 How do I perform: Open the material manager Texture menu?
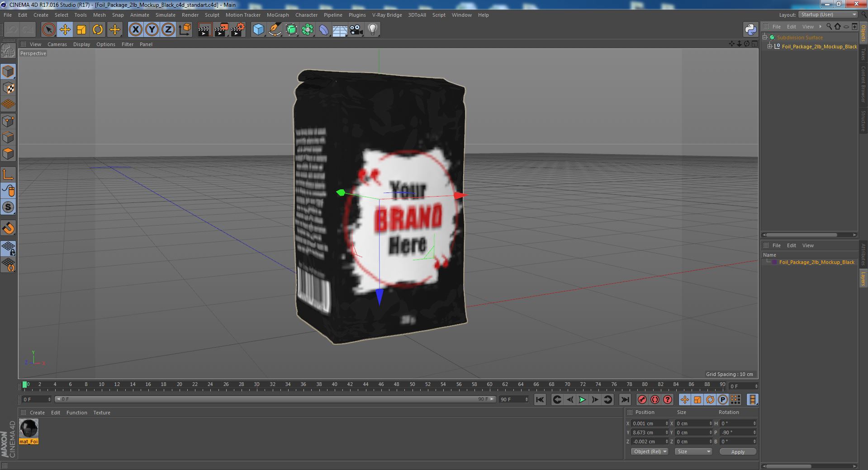[x=102, y=413]
